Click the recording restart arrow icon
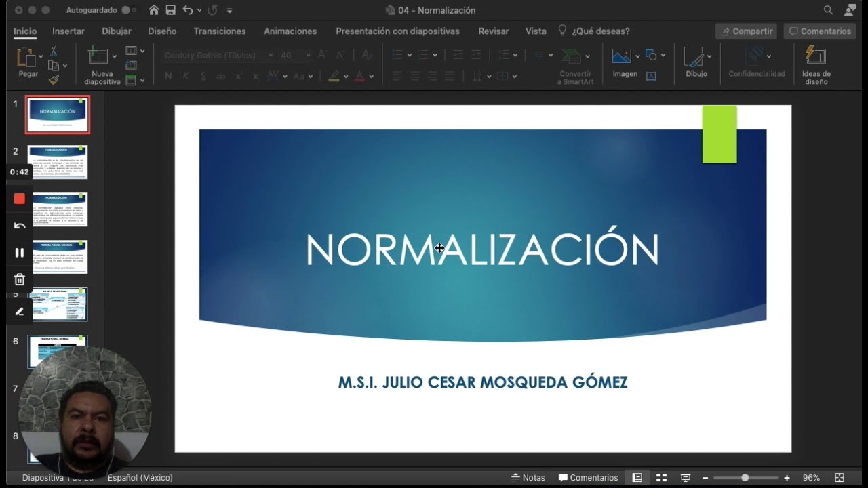 (x=20, y=226)
